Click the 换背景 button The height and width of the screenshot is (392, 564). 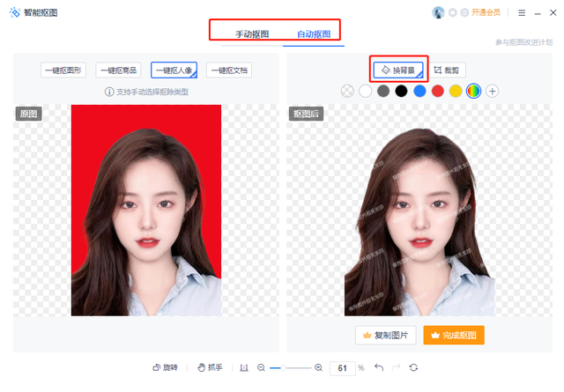click(398, 70)
